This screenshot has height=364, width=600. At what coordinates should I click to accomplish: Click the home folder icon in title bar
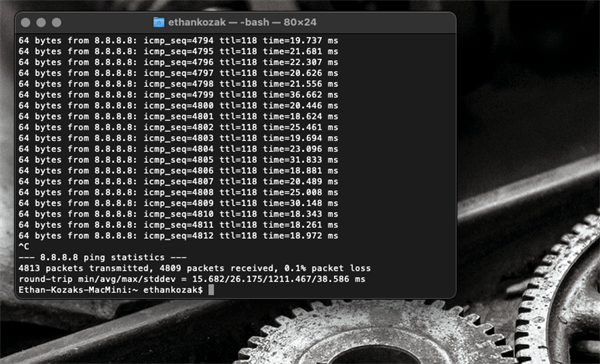158,22
